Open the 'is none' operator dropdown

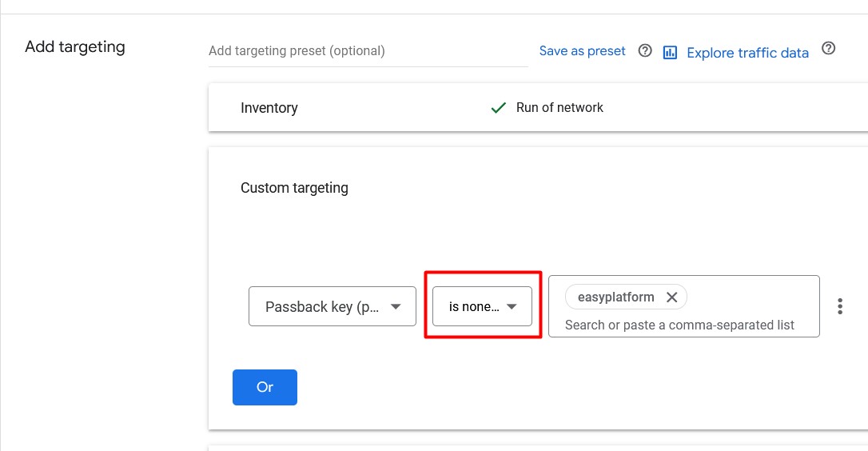(x=482, y=306)
